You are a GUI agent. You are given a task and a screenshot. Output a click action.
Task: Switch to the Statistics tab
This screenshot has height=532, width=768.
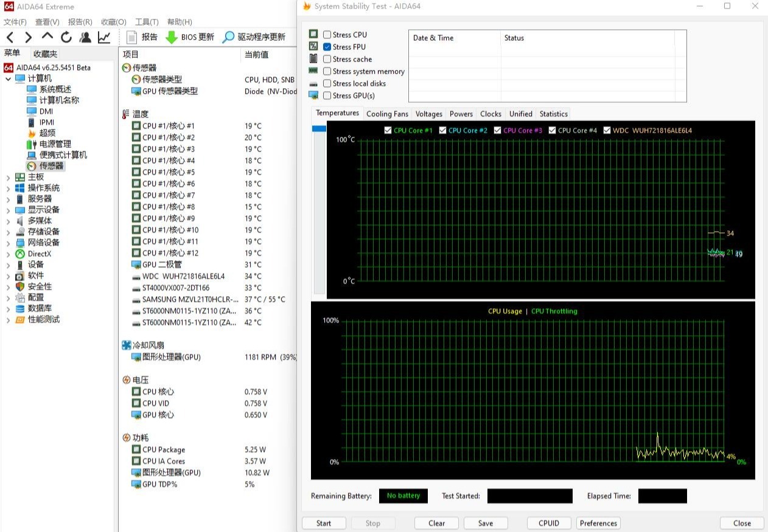(x=554, y=114)
